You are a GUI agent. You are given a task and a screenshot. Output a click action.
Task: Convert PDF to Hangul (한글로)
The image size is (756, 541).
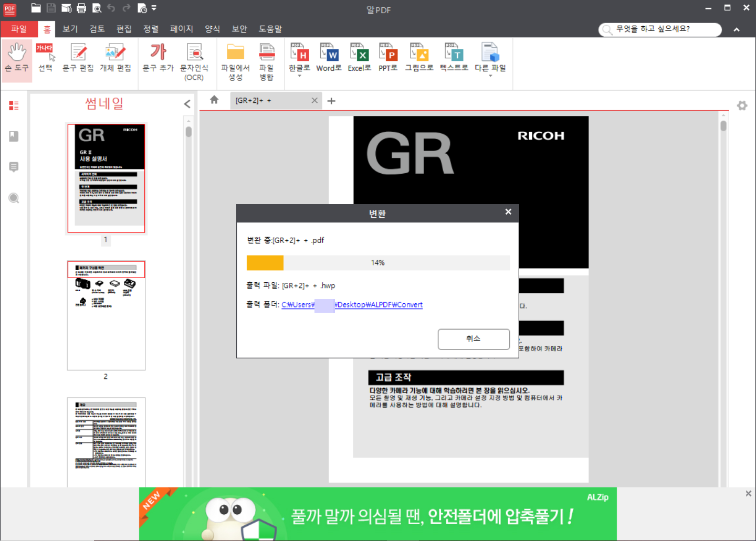click(299, 59)
